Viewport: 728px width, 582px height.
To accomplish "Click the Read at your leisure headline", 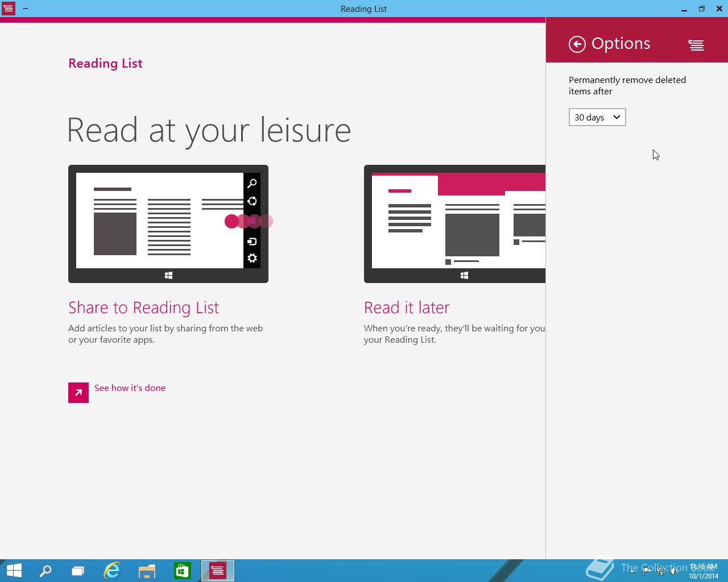I will point(209,130).
